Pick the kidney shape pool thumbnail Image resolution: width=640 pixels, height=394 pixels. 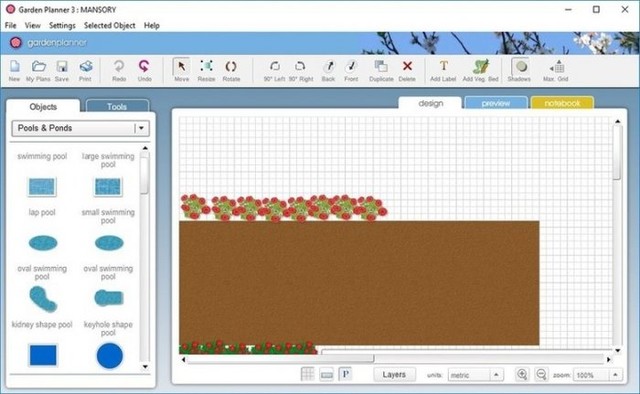(42, 299)
